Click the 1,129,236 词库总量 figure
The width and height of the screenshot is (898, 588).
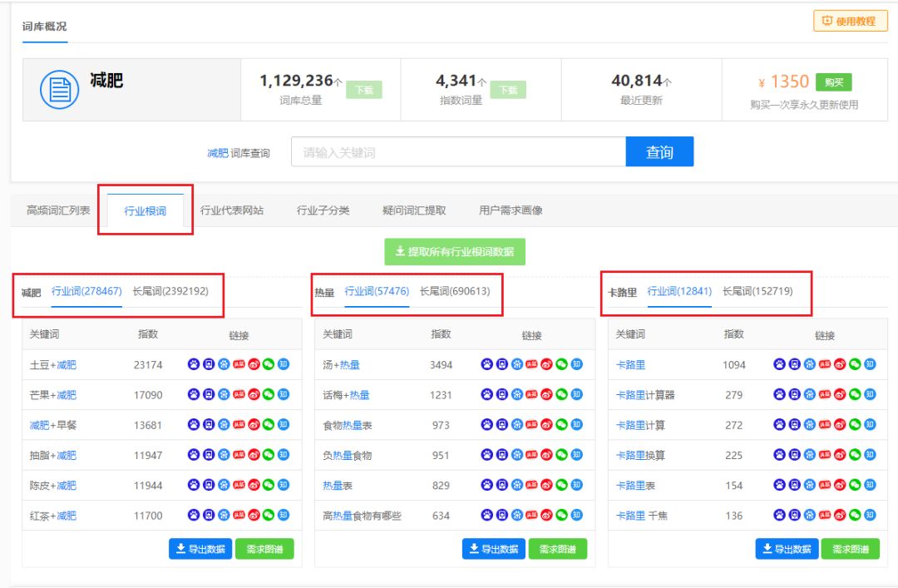[297, 81]
